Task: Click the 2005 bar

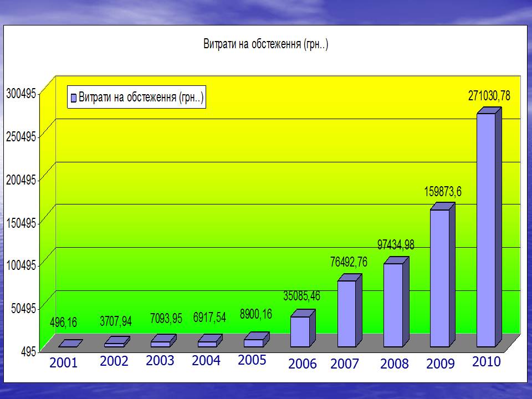Action: click(253, 342)
